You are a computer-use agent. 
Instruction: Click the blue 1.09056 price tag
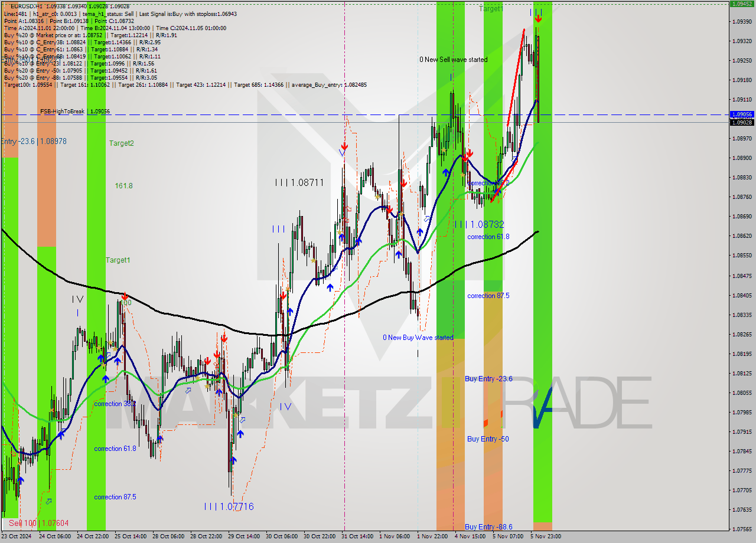tap(742, 115)
